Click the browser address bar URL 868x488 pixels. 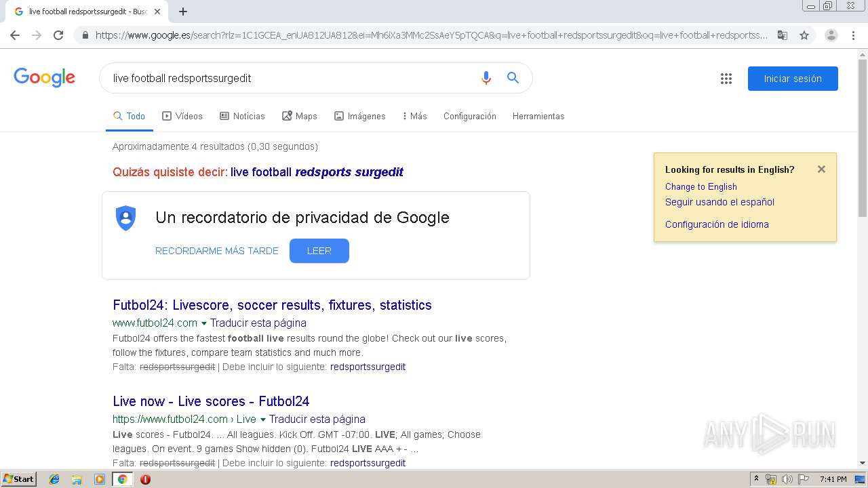[x=431, y=35]
